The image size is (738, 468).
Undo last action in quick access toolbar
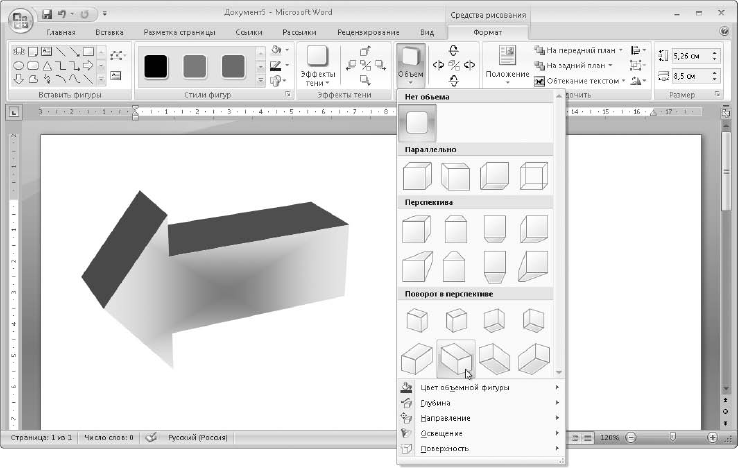pos(62,14)
